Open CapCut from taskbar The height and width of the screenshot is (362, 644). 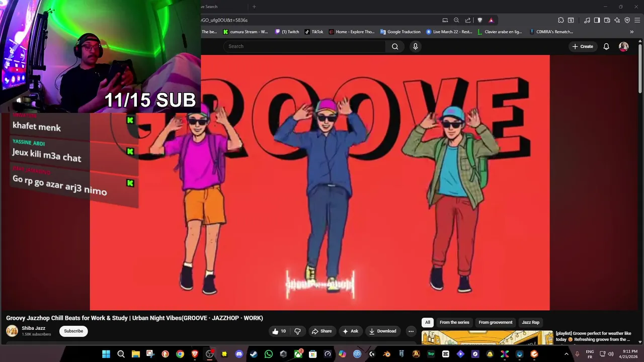tap(446, 354)
